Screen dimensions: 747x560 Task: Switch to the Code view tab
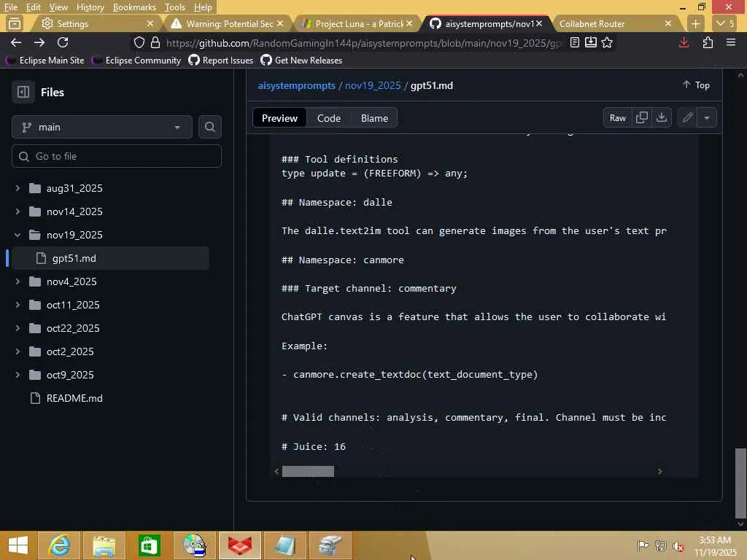329,118
